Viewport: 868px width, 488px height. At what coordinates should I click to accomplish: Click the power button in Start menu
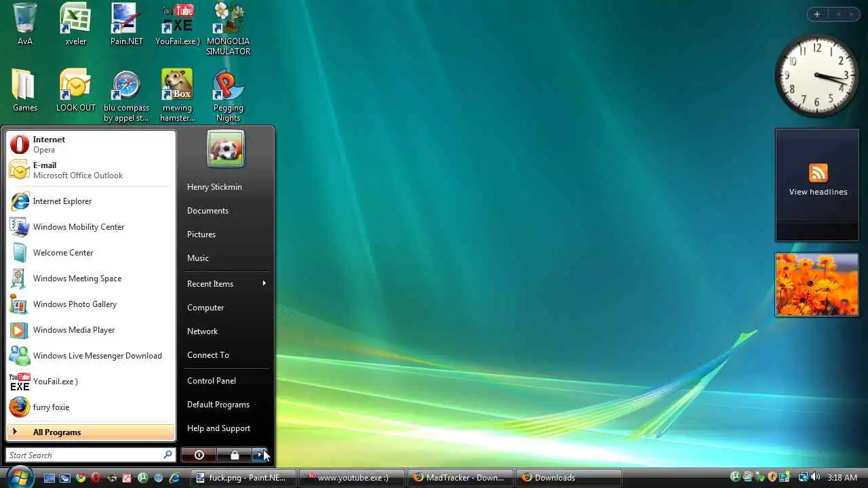point(199,455)
